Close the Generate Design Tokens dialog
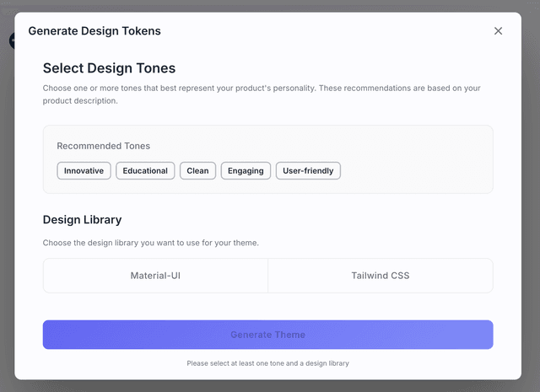The width and height of the screenshot is (540, 392). 498,31
